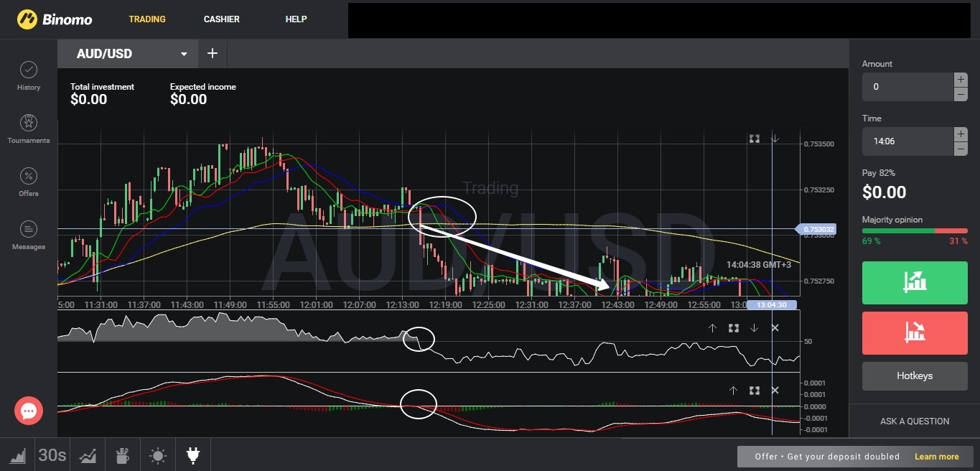Maximize the MACD indicator pane
The image size is (980, 471).
tap(755, 391)
